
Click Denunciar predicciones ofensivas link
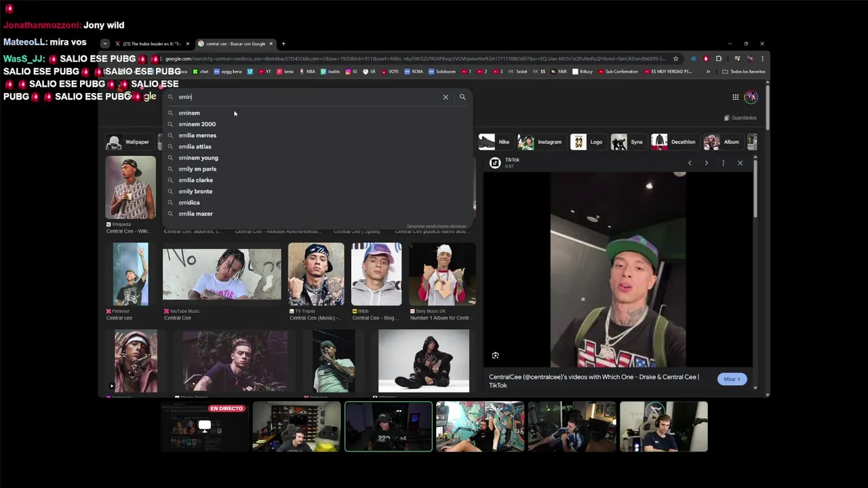pos(437,226)
